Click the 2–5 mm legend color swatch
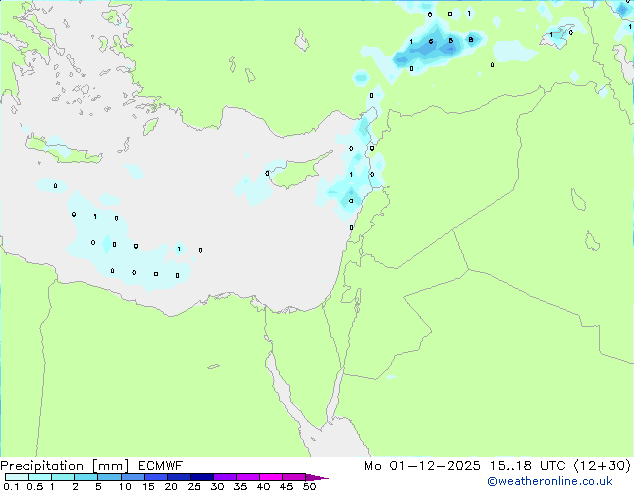The image size is (634, 490). [x=86, y=477]
